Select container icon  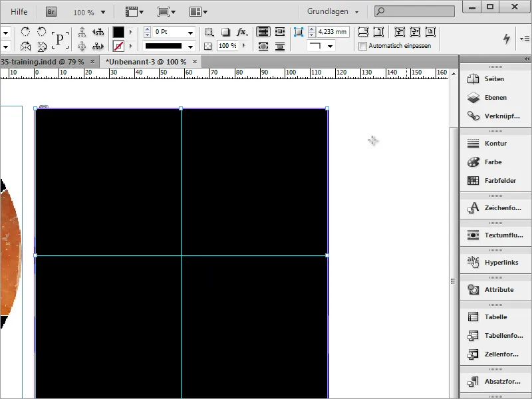click(x=82, y=32)
